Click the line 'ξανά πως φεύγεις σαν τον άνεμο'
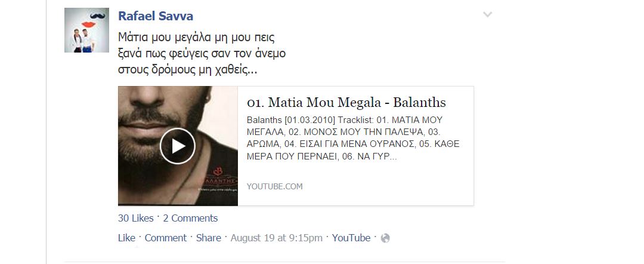This screenshot has width=644, height=264. (202, 54)
